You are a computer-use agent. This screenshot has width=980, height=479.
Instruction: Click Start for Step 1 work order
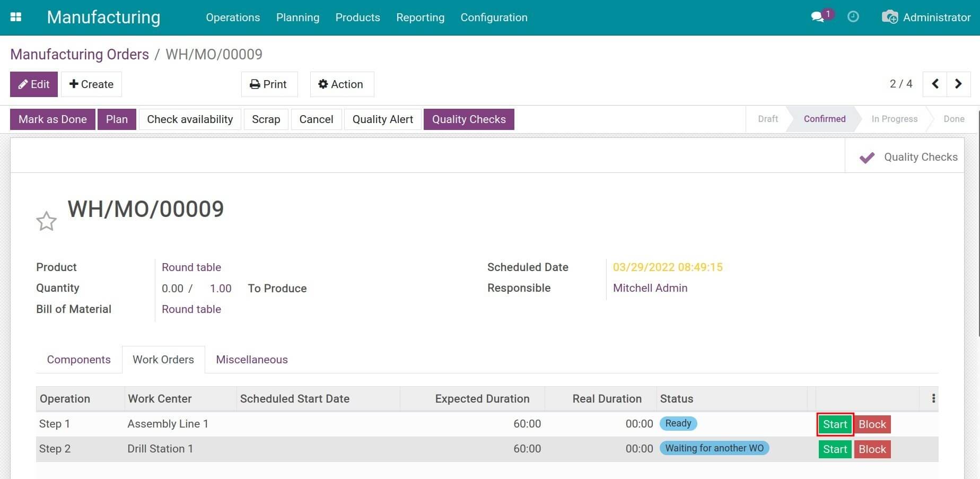(835, 424)
